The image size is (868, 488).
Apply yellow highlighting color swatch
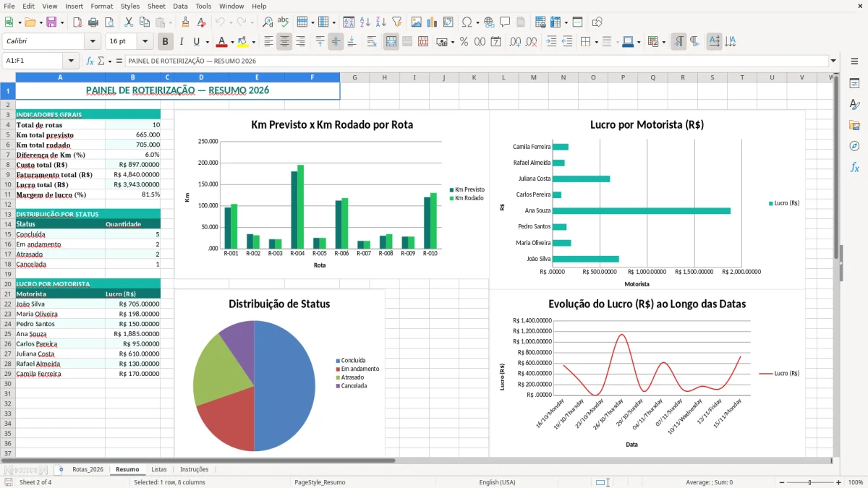tap(243, 42)
